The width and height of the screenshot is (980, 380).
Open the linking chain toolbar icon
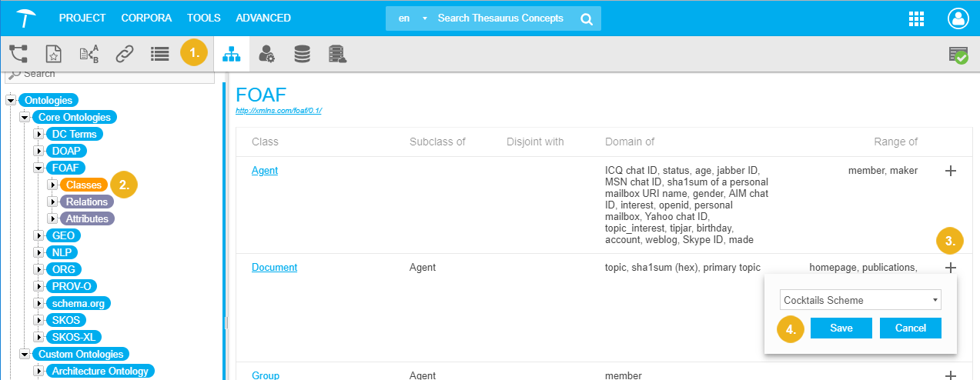pyautogui.click(x=125, y=54)
